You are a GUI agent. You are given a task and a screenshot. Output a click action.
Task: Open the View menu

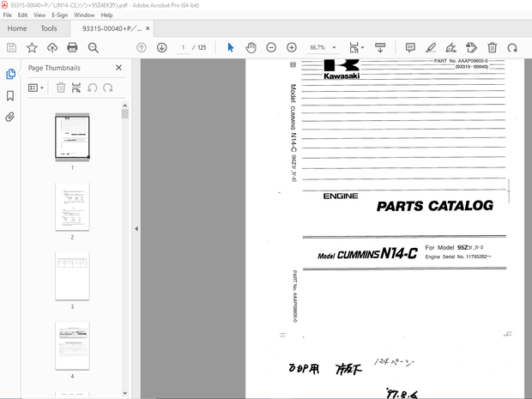tap(39, 15)
